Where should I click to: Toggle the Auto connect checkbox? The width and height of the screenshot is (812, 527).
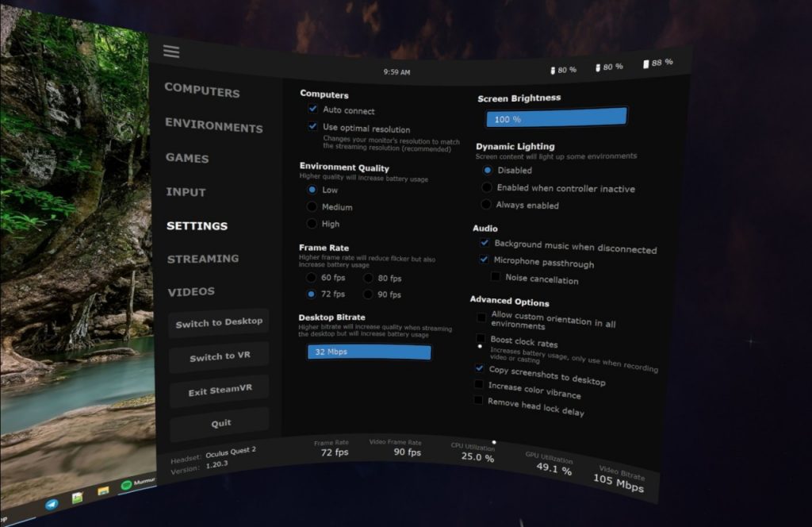point(312,109)
